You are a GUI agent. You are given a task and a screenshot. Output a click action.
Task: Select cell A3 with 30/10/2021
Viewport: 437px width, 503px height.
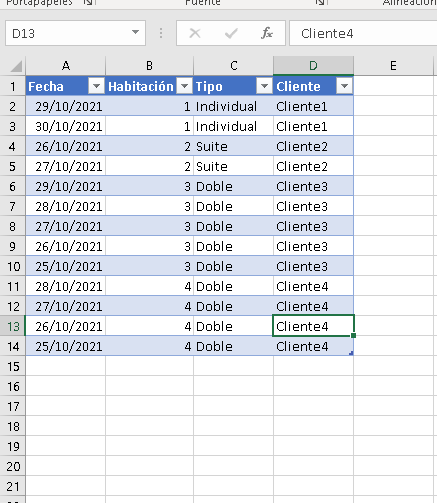click(66, 126)
